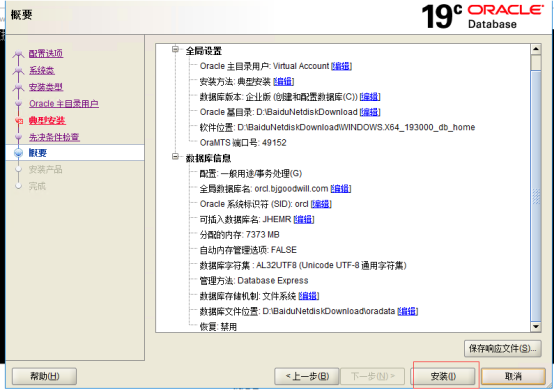The height and width of the screenshot is (390, 554).
Task: Click the scrollbar up arrow in summary pane
Action: (536, 49)
